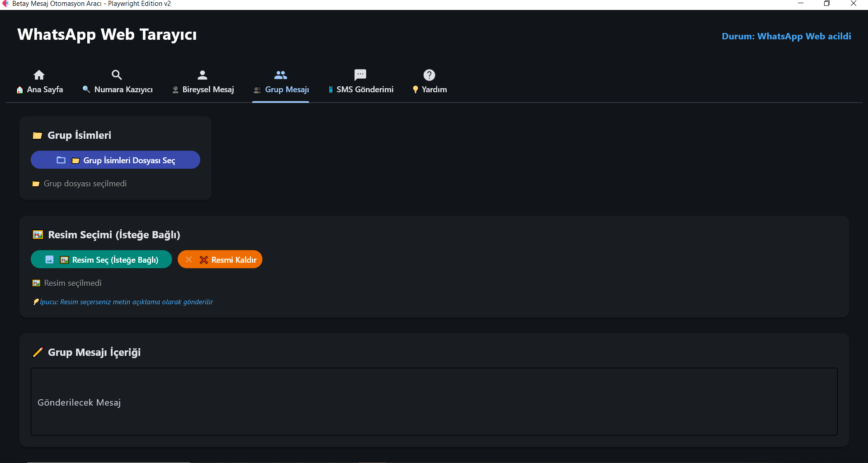Click the İpucu hint text about images
Viewport: 868px width, 463px height.
pos(123,302)
